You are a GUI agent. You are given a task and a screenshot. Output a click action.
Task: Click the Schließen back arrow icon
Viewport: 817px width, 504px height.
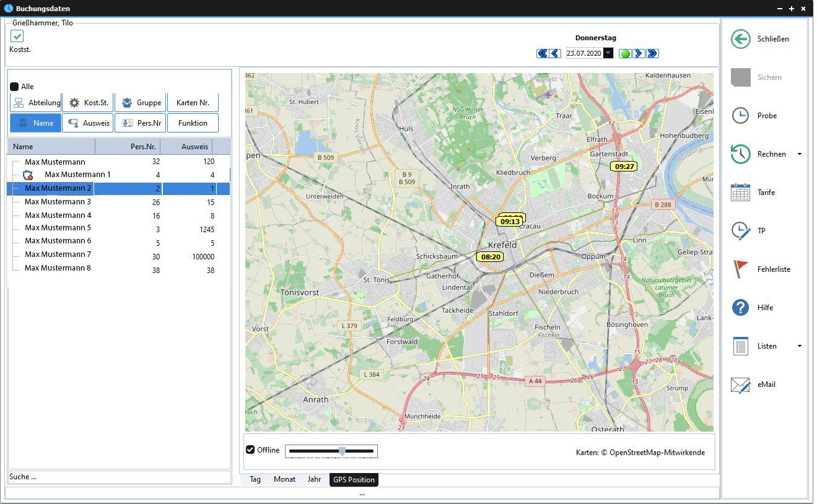[x=741, y=39]
